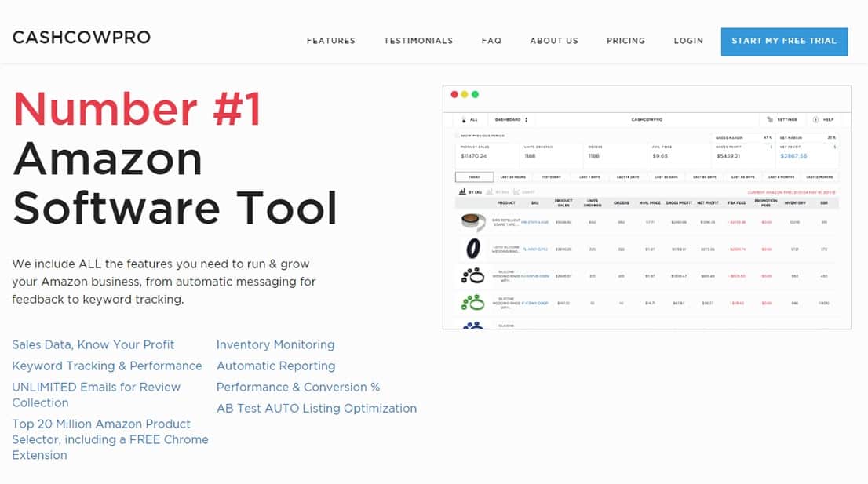Toggle the Show Previous Period checkbox
The width and height of the screenshot is (868, 484).
[x=458, y=136]
